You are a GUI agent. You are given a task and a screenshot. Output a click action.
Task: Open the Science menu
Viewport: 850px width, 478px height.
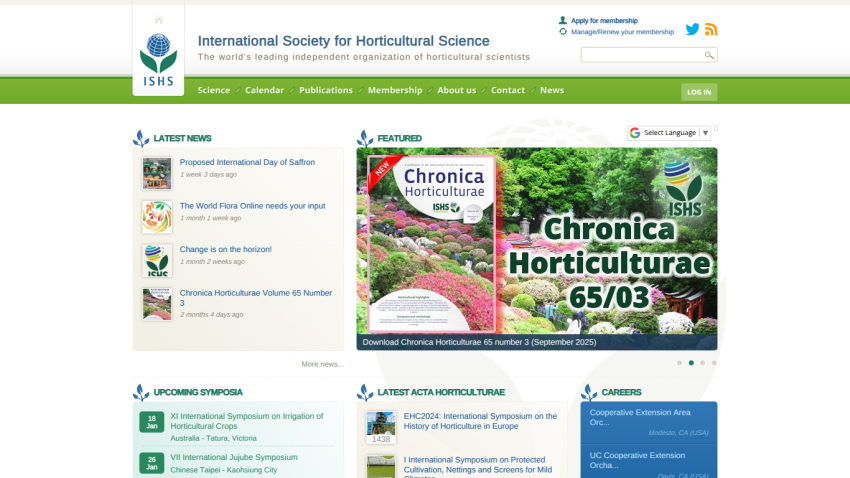click(214, 91)
